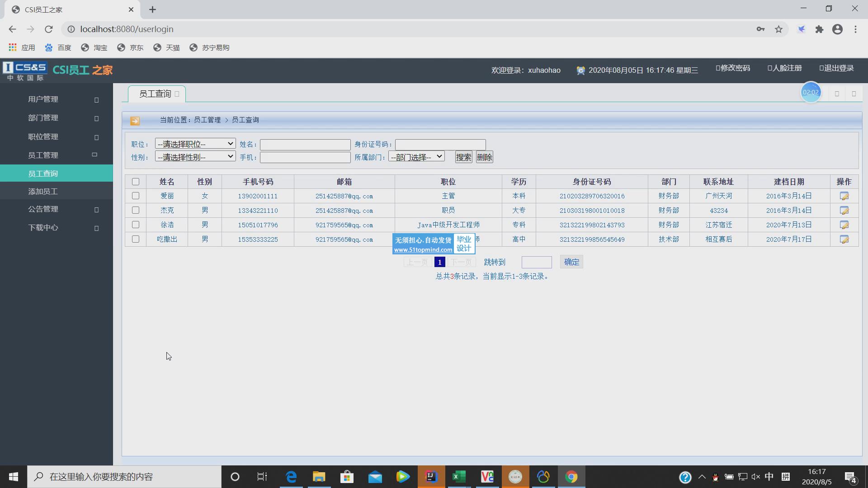
Task: Check the checkbox for 吃撒出
Action: pyautogui.click(x=136, y=239)
